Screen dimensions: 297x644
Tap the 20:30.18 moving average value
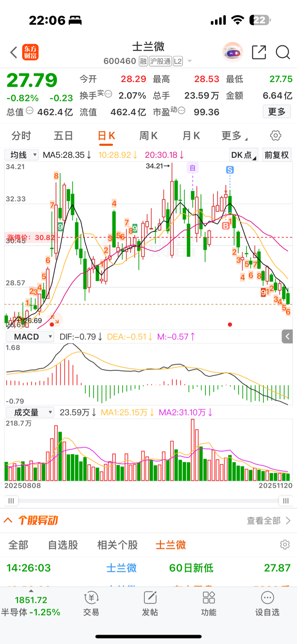[x=164, y=155]
